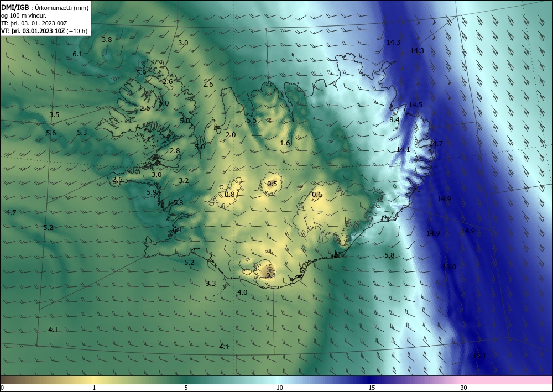Click the 8.4 value on the map
The image size is (553, 392).
[394, 119]
